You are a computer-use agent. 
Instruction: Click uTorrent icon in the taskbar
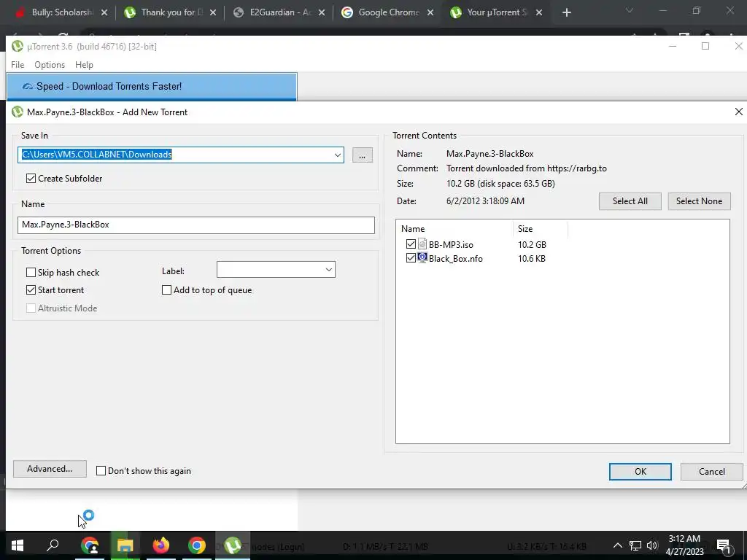233,545
